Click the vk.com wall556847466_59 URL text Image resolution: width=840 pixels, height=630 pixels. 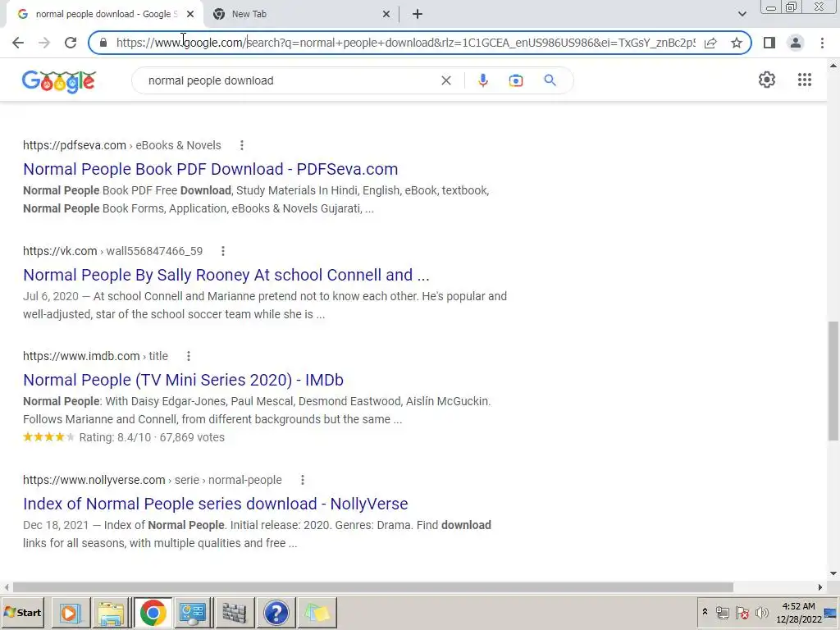(x=112, y=251)
